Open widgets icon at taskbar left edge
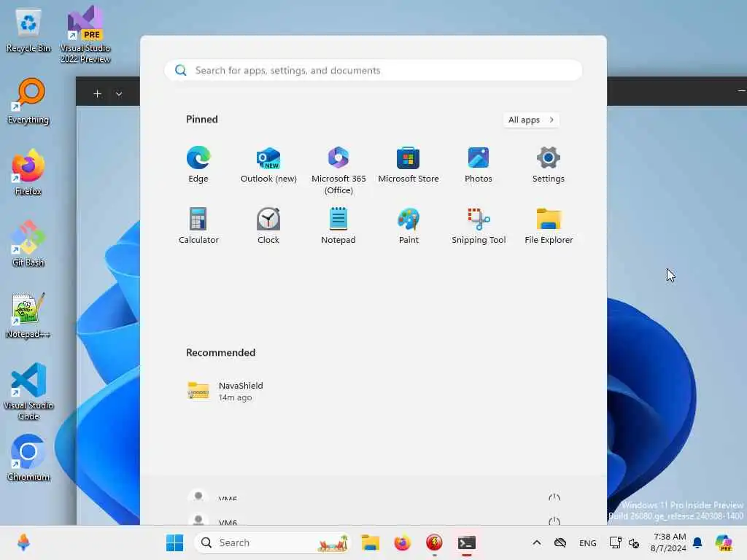 [x=23, y=542]
